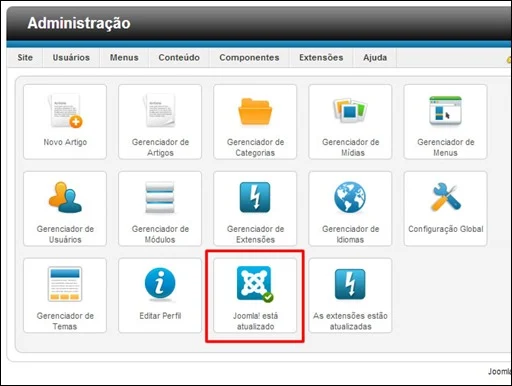Open Gerenciador de Idiomas globe icon
This screenshot has height=386, width=512.
(350, 197)
